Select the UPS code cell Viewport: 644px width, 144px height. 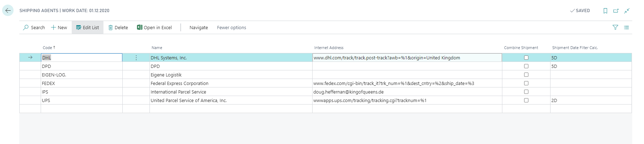click(x=82, y=100)
